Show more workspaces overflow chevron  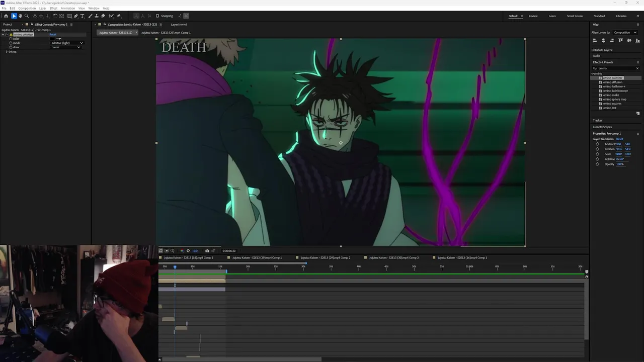(638, 16)
